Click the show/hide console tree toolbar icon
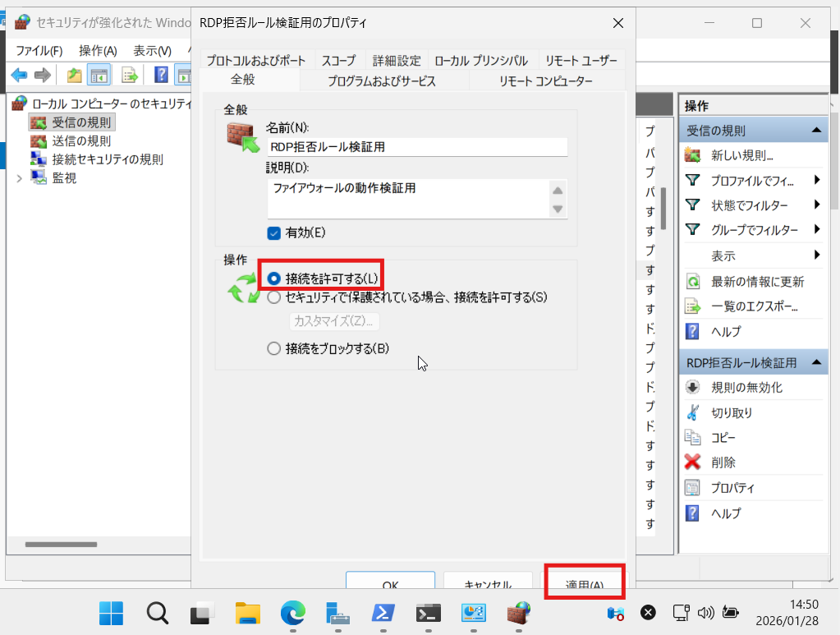Screen dimensions: 840x635 pos(99,75)
